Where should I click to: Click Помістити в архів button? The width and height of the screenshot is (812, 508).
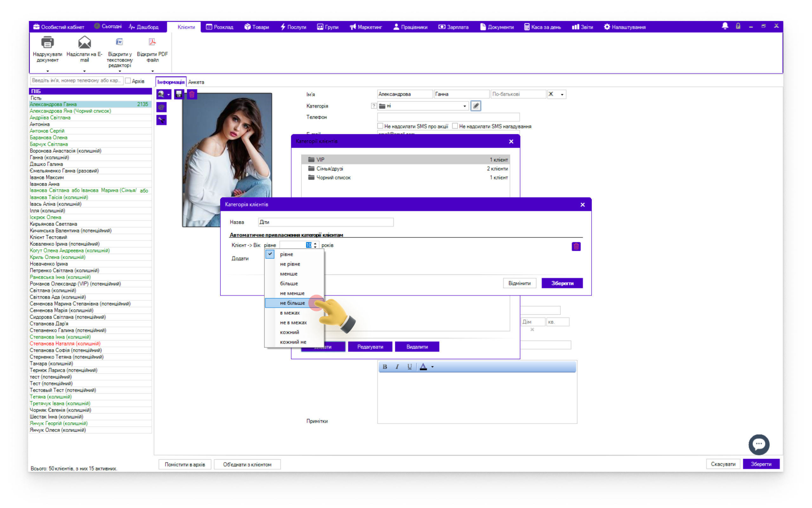[185, 464]
